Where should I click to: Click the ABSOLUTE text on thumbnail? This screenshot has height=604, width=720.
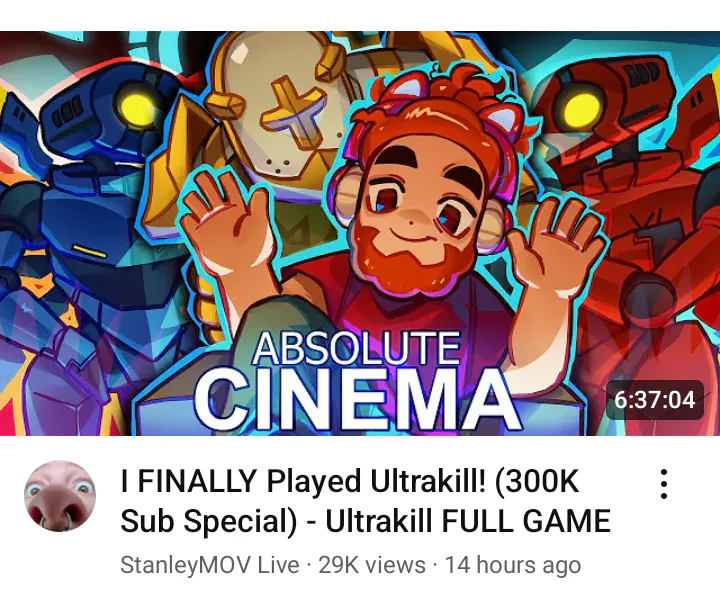[x=356, y=349]
